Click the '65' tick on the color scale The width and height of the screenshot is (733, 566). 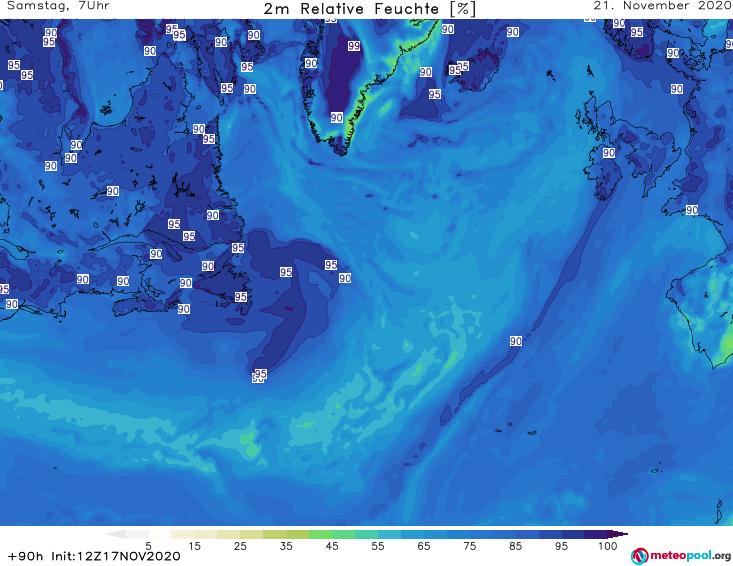424,546
